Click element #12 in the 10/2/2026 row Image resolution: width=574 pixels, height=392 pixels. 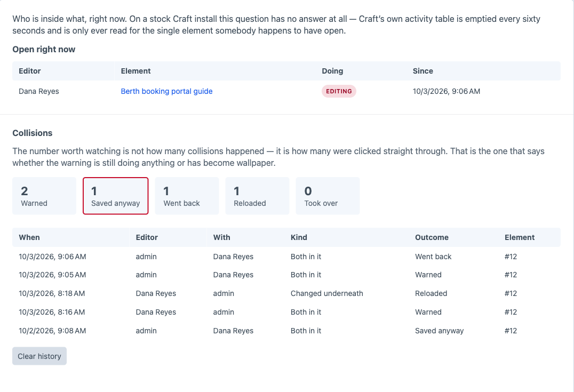[511, 331]
